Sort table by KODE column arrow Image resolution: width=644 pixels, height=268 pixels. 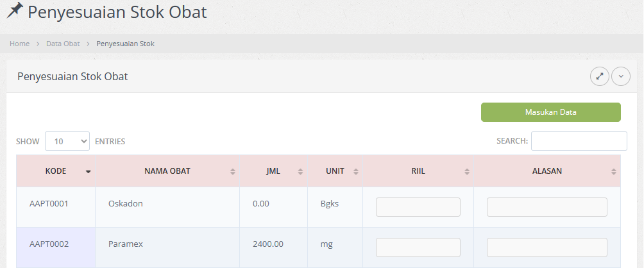pyautogui.click(x=88, y=172)
